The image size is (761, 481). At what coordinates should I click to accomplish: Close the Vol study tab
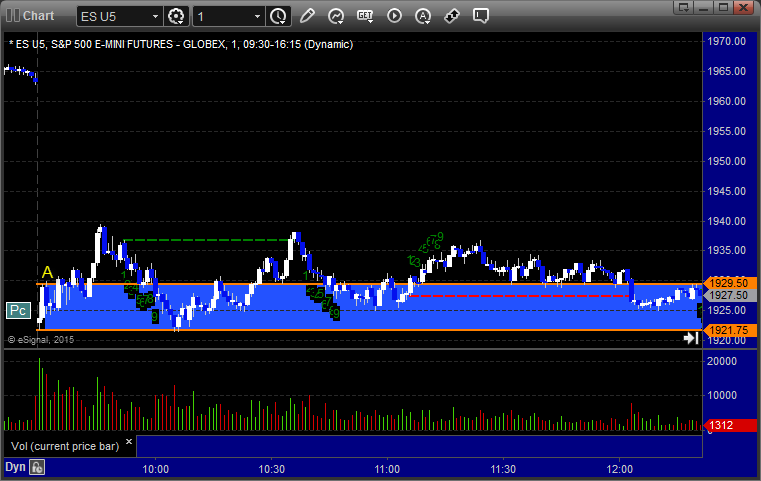[129, 439]
